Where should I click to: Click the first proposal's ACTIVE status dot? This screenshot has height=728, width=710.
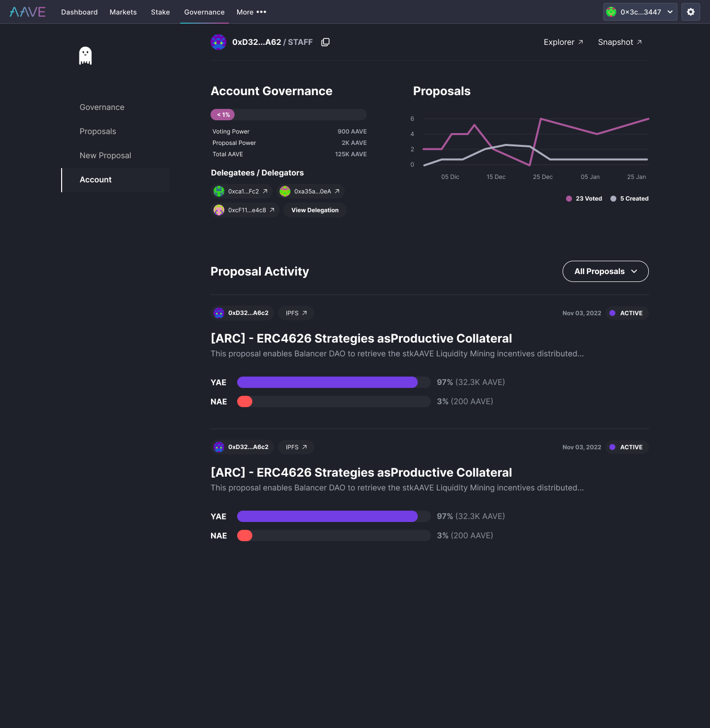pos(612,313)
